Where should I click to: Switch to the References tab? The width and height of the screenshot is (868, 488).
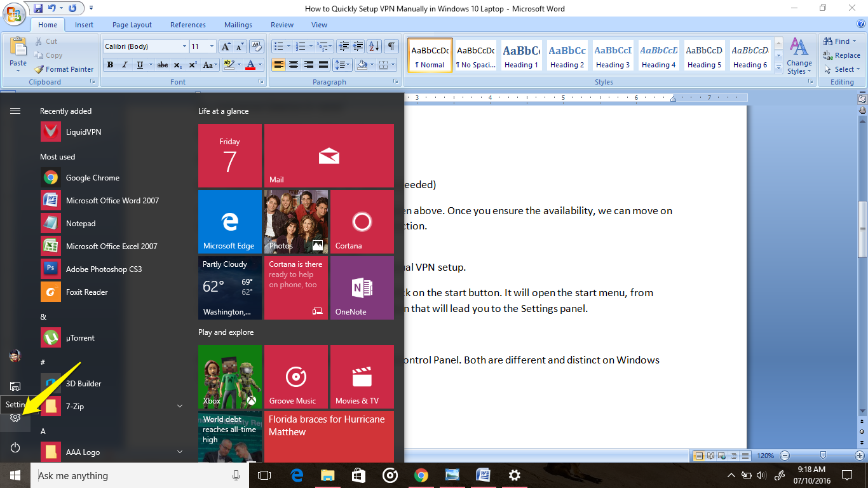(x=188, y=25)
